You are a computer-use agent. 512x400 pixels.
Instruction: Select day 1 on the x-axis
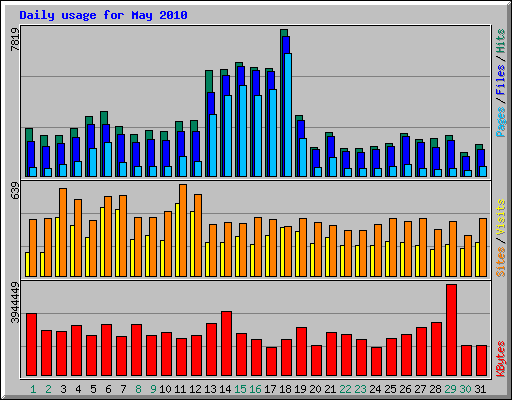click(x=33, y=389)
